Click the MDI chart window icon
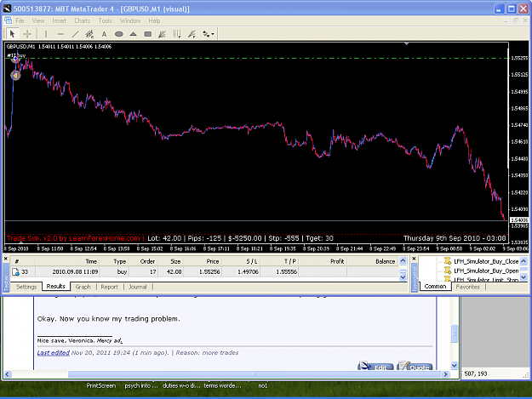The image size is (532, 399). click(x=9, y=20)
